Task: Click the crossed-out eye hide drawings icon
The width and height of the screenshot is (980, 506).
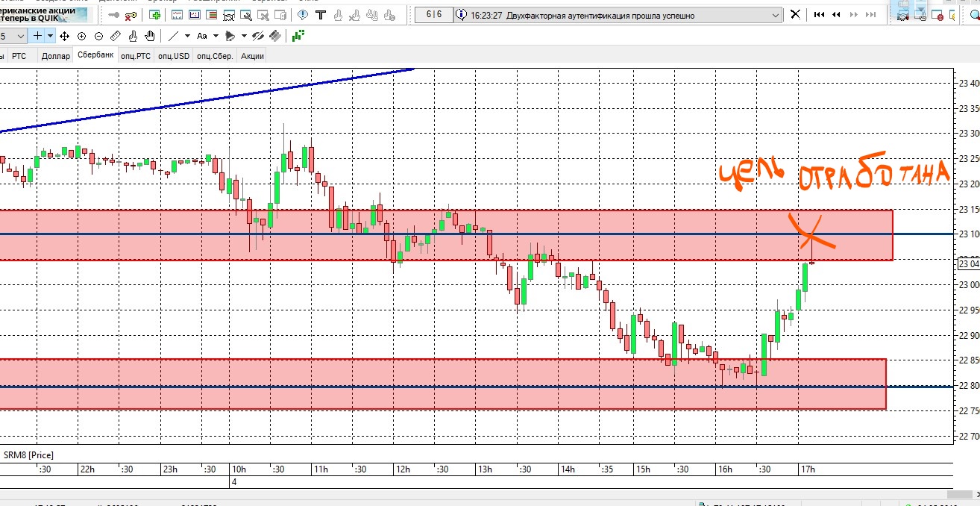Action: click(258, 36)
